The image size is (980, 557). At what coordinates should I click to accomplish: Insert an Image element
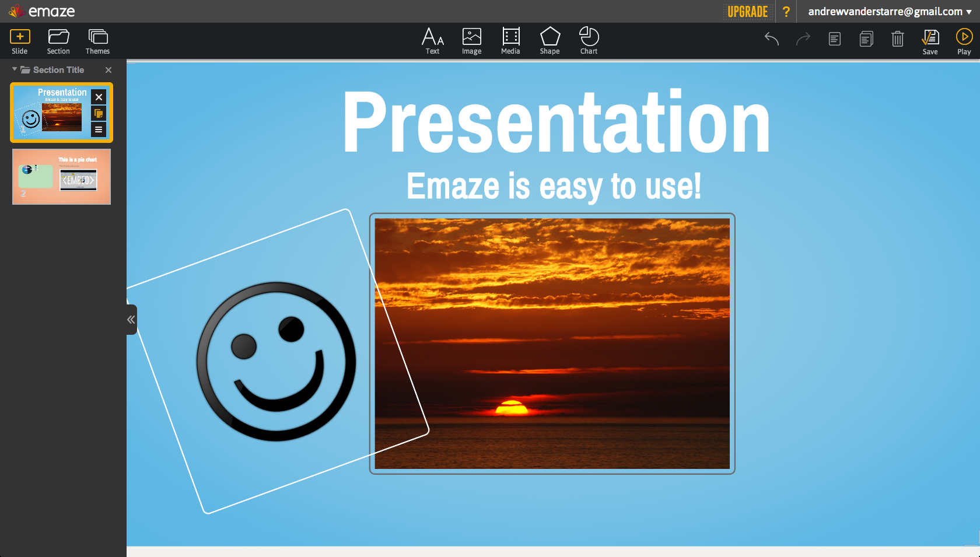pyautogui.click(x=471, y=41)
